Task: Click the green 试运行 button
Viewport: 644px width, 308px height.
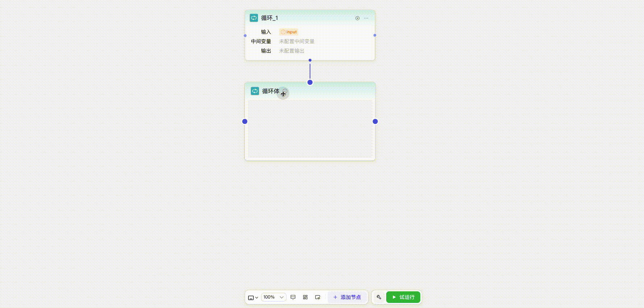Action: click(403, 297)
